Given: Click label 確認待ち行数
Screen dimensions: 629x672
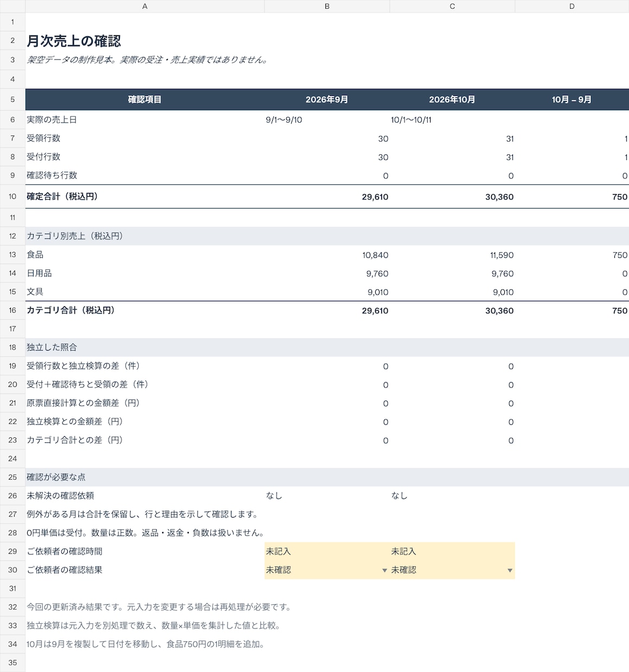Looking at the screenshot, I should point(52,175).
